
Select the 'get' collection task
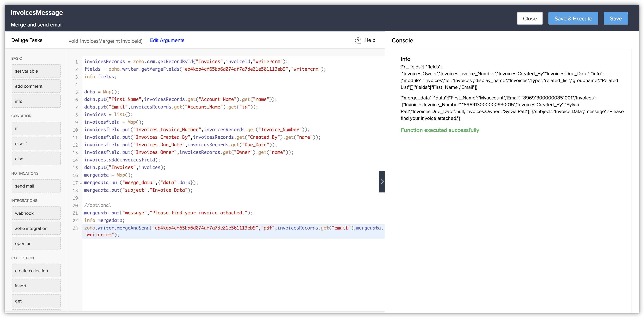(36, 301)
